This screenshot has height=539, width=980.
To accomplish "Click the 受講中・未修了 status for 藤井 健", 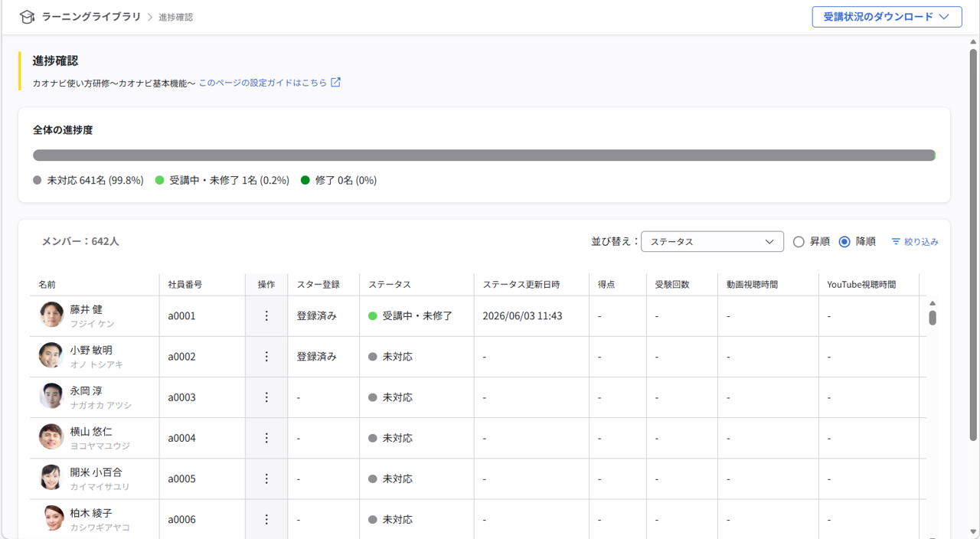I will click(410, 316).
